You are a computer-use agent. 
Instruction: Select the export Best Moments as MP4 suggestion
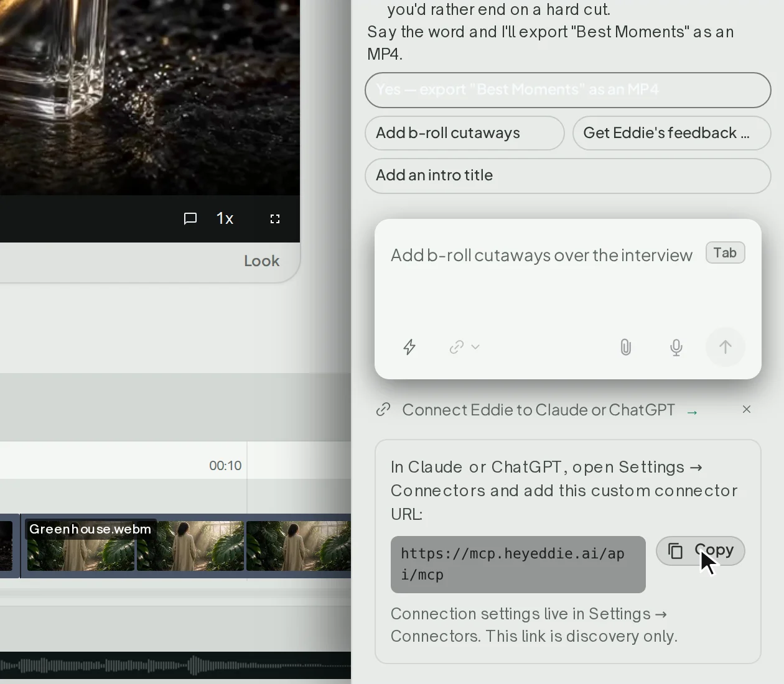pos(568,90)
